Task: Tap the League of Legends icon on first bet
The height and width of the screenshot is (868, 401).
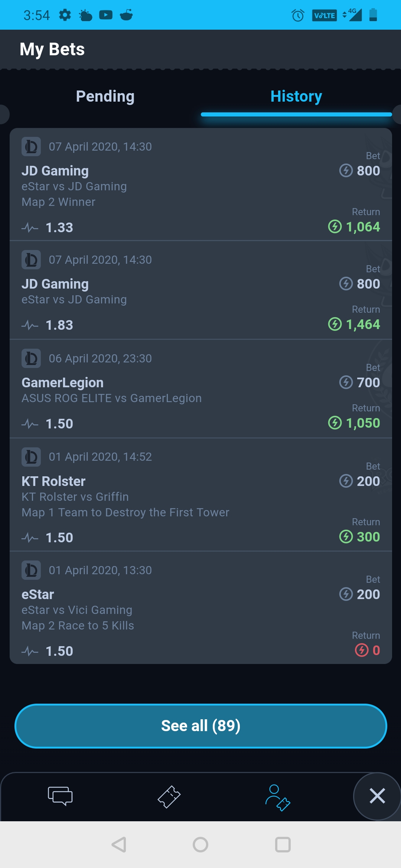Action: point(31,147)
